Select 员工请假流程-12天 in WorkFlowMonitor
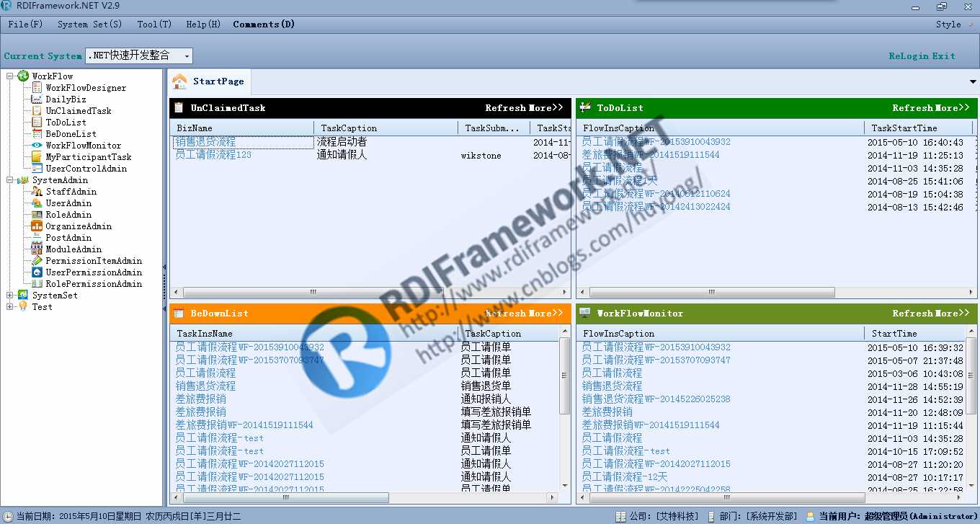The width and height of the screenshot is (980, 524). pos(625,477)
